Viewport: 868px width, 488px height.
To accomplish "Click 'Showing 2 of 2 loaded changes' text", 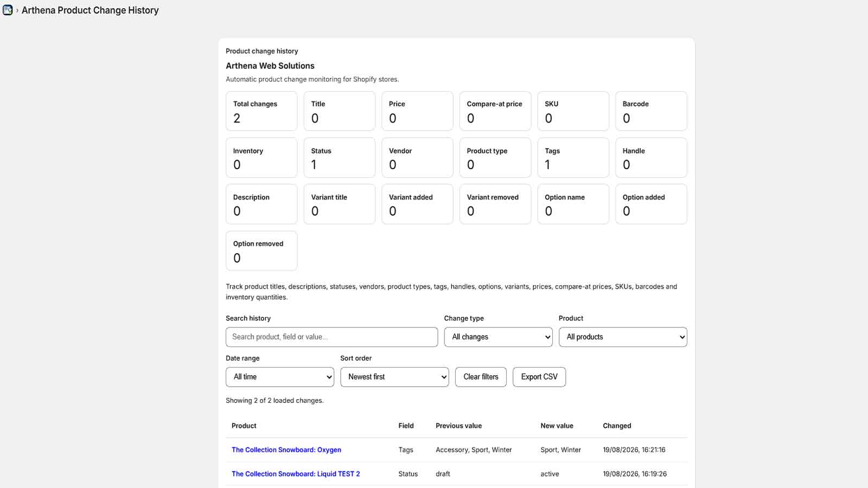I will [x=275, y=401].
